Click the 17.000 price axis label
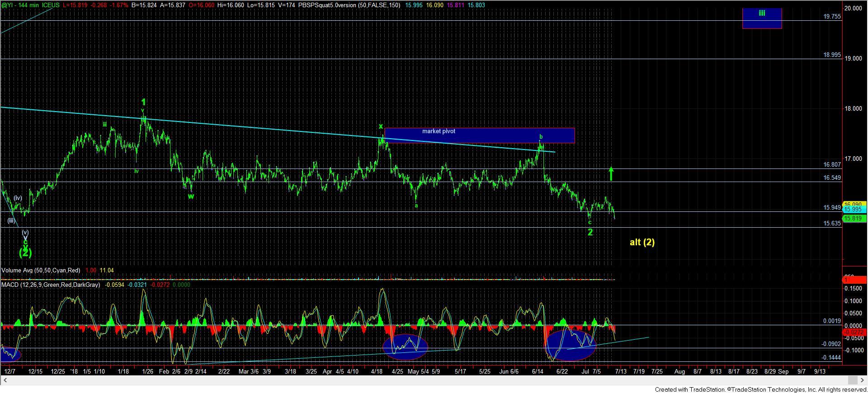The width and height of the screenshot is (868, 393). tap(854, 159)
